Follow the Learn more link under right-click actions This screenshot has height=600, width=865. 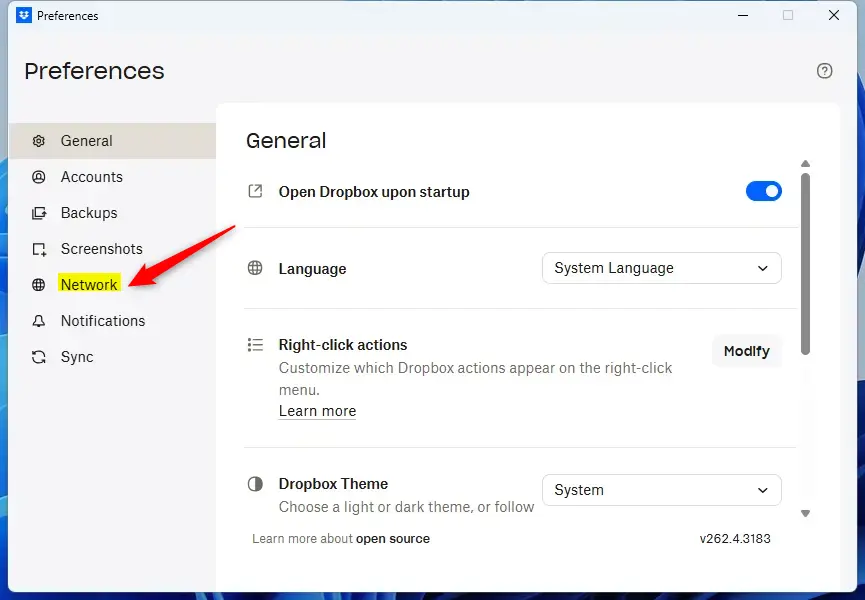317,411
